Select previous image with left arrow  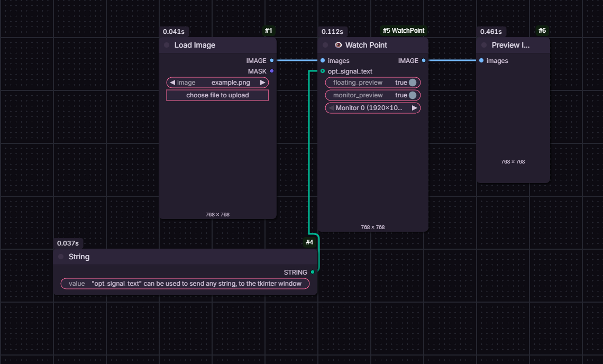(x=172, y=83)
